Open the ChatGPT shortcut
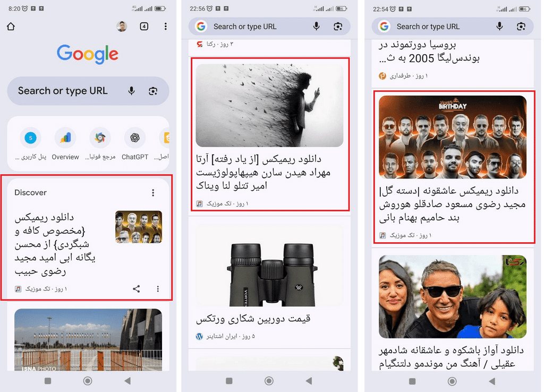This screenshot has width=544, height=392. tap(135, 138)
